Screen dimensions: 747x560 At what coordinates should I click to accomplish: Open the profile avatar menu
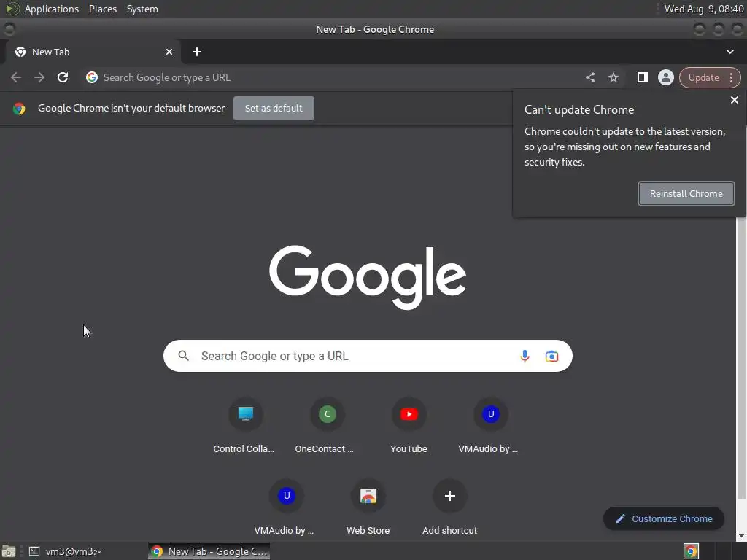[665, 77]
